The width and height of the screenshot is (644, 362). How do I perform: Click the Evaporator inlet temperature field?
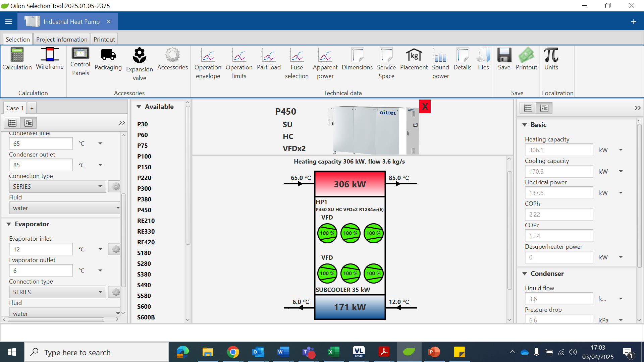click(x=41, y=249)
